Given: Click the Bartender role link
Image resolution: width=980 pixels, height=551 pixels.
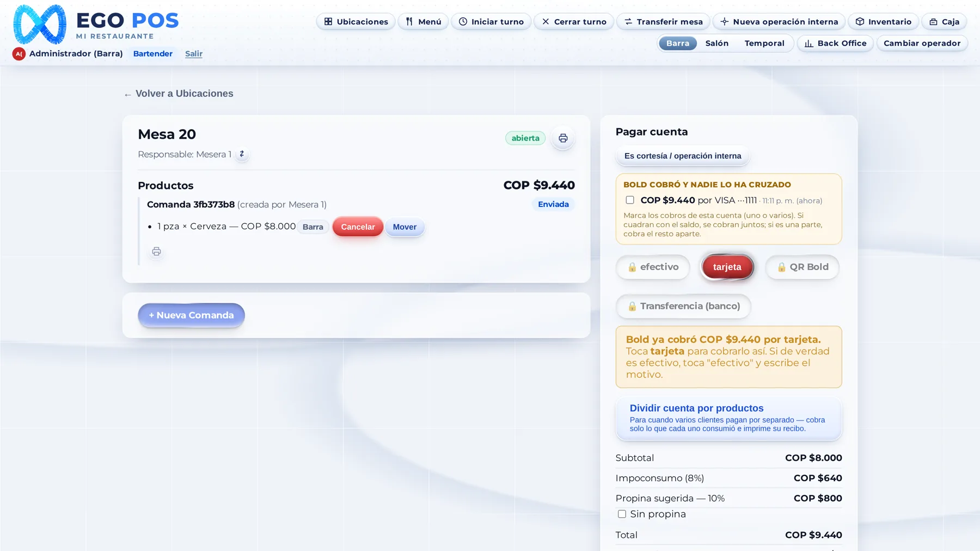Looking at the screenshot, I should pos(153,54).
